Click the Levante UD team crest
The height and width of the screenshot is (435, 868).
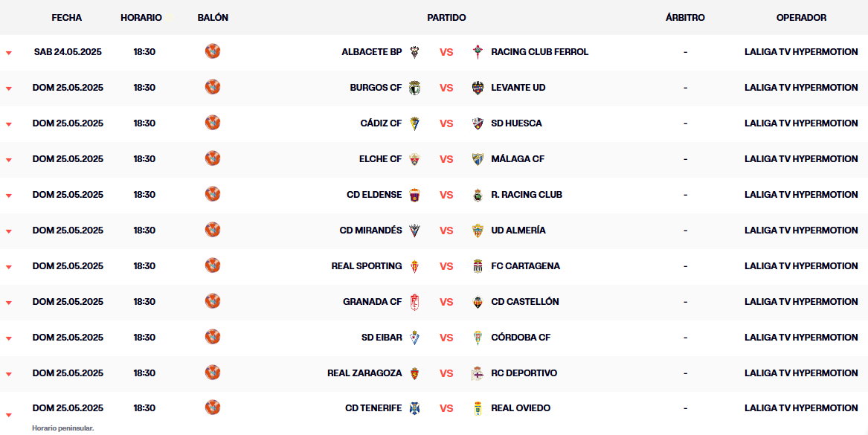pyautogui.click(x=478, y=88)
